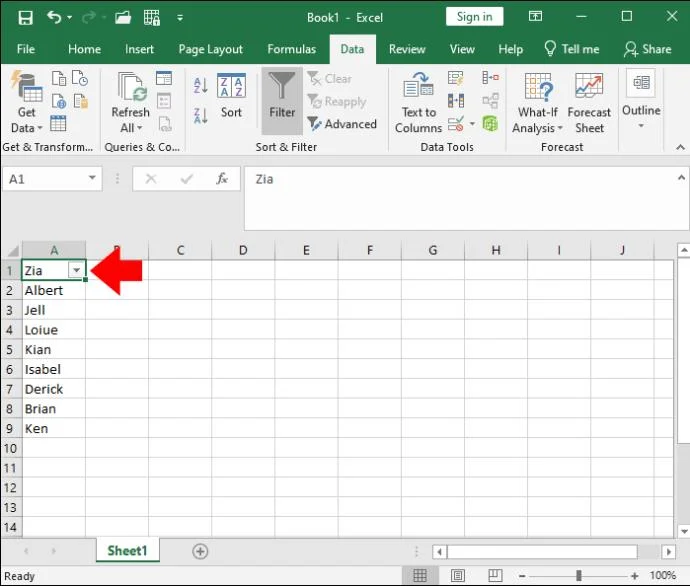
Task: Open the Page Layout tab
Action: pyautogui.click(x=210, y=49)
